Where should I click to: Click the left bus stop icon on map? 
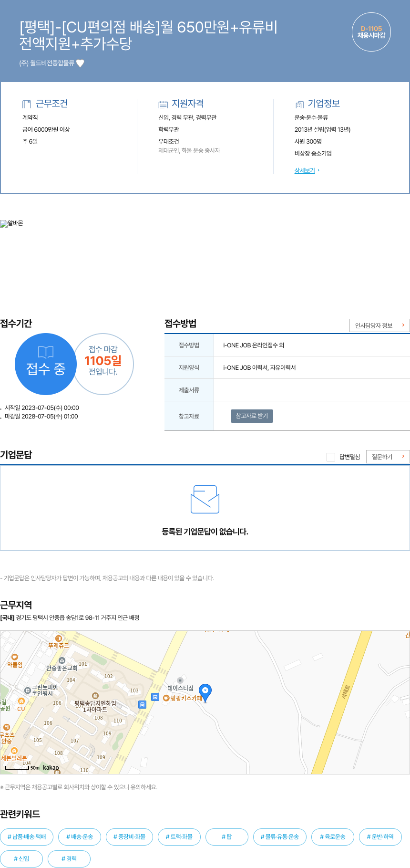pyautogui.click(x=142, y=704)
